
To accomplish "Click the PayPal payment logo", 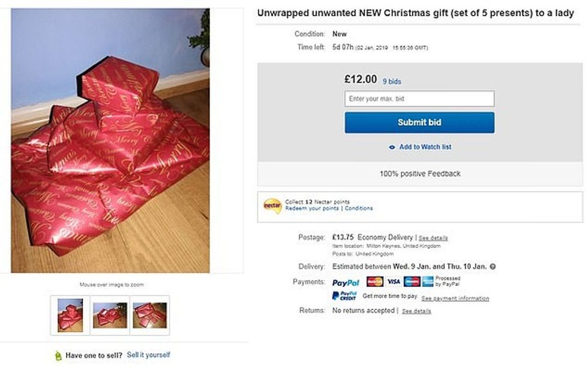I will click(x=346, y=282).
